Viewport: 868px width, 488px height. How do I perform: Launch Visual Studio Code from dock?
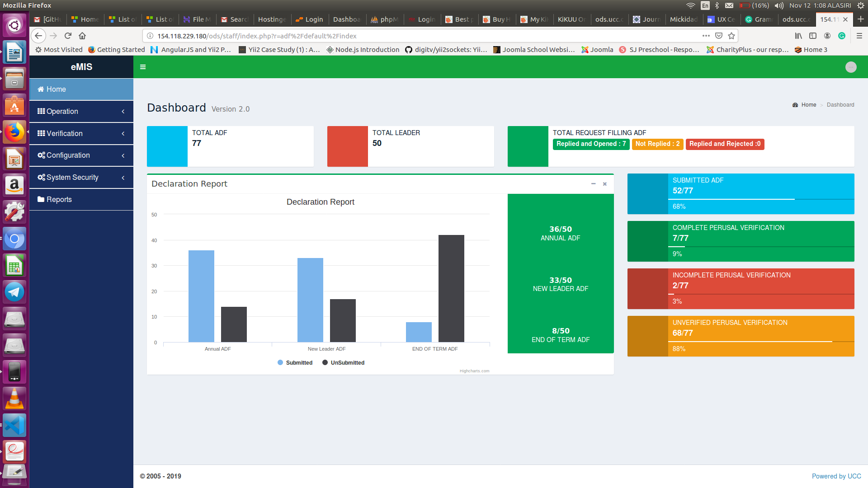coord(14,425)
